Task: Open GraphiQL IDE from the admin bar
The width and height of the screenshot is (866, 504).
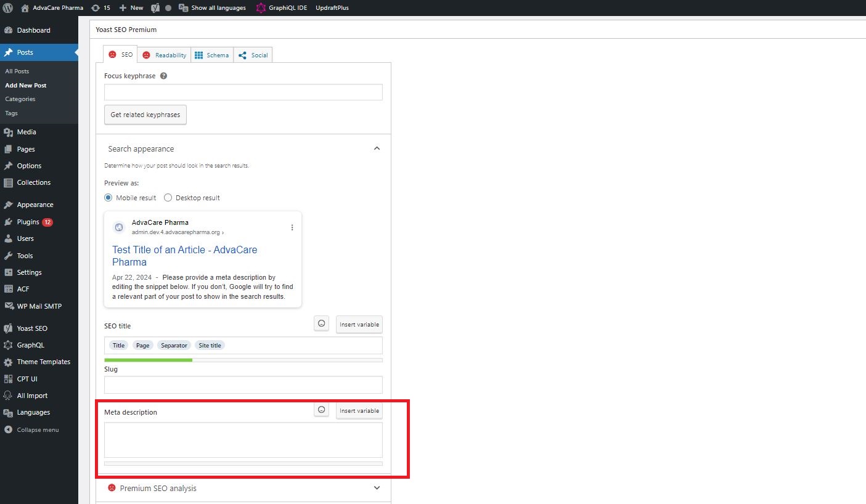Action: pyautogui.click(x=282, y=8)
